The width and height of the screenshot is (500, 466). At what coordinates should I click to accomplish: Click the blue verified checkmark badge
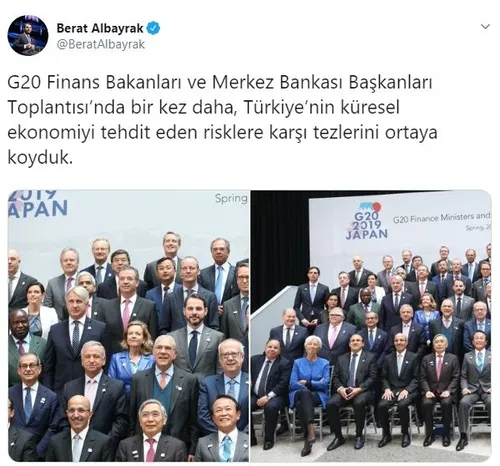(x=153, y=28)
